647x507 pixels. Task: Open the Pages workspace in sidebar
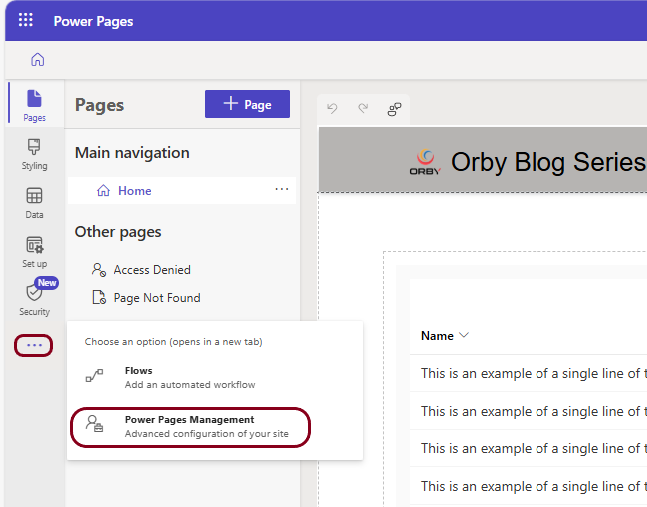tap(34, 106)
